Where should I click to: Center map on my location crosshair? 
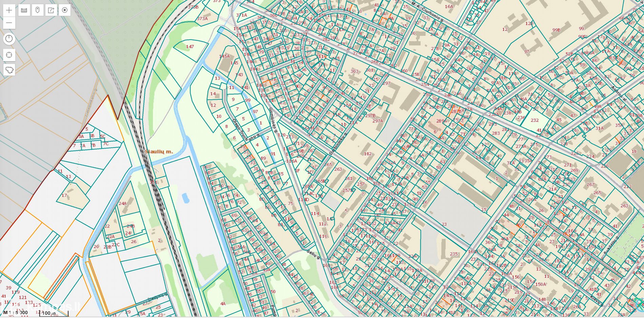coord(9,55)
